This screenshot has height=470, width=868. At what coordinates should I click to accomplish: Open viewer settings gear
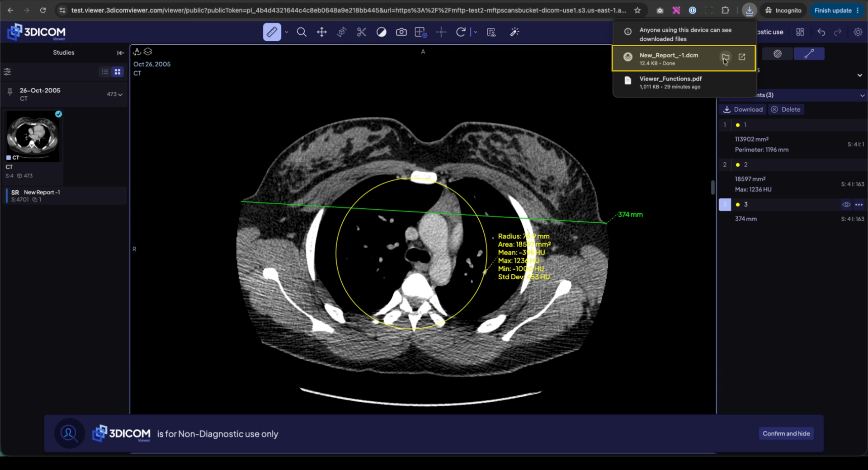858,32
